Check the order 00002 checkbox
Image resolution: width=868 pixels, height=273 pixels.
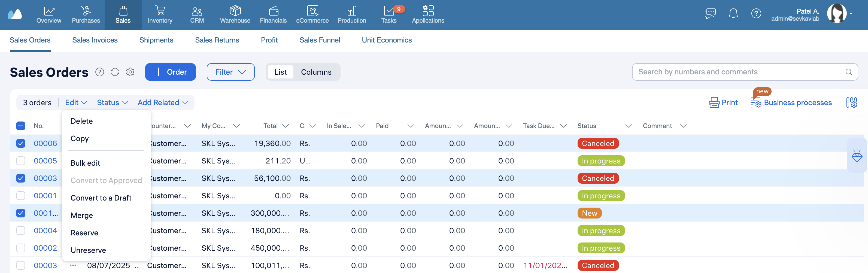pos(20,248)
